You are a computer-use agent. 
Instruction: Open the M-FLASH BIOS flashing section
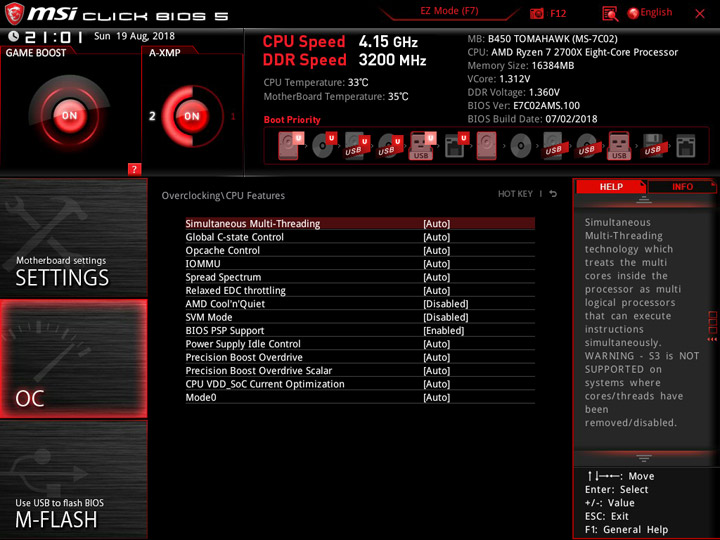[x=73, y=479]
